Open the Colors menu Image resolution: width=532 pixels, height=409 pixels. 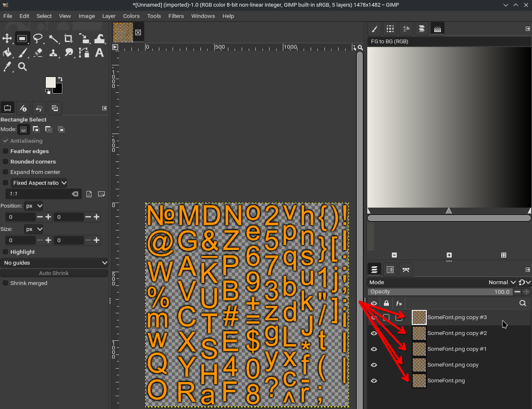click(x=131, y=16)
